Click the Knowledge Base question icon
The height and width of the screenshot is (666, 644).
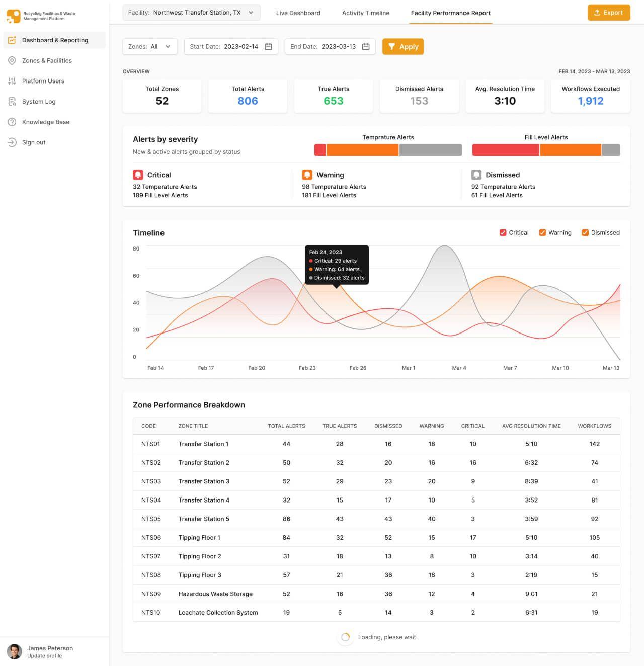point(12,122)
